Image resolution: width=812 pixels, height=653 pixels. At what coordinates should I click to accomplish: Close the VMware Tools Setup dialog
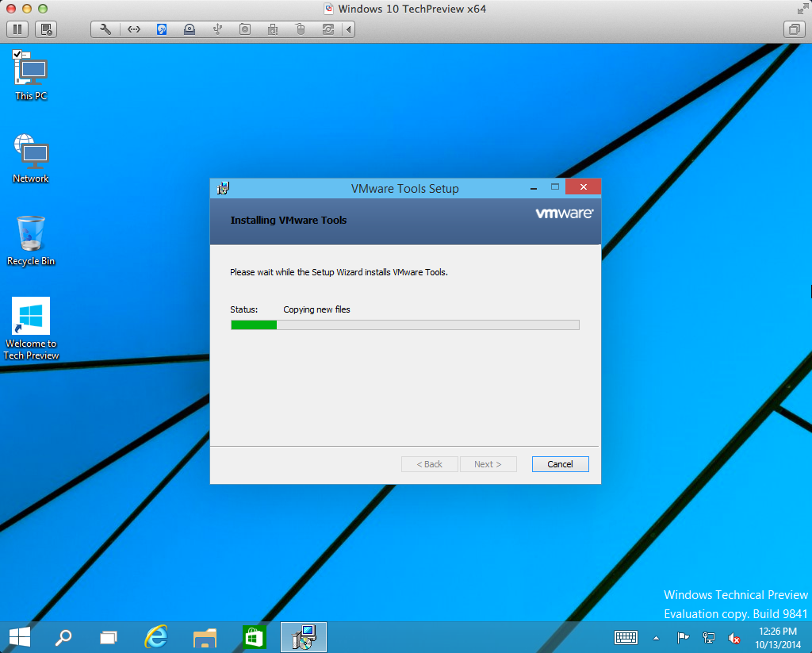[x=583, y=187]
